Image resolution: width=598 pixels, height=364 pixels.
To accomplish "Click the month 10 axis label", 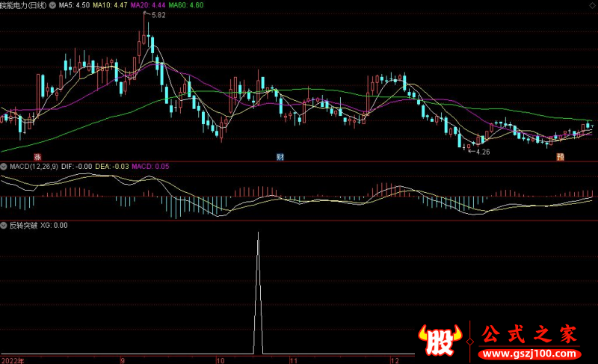I will pyautogui.click(x=221, y=360).
